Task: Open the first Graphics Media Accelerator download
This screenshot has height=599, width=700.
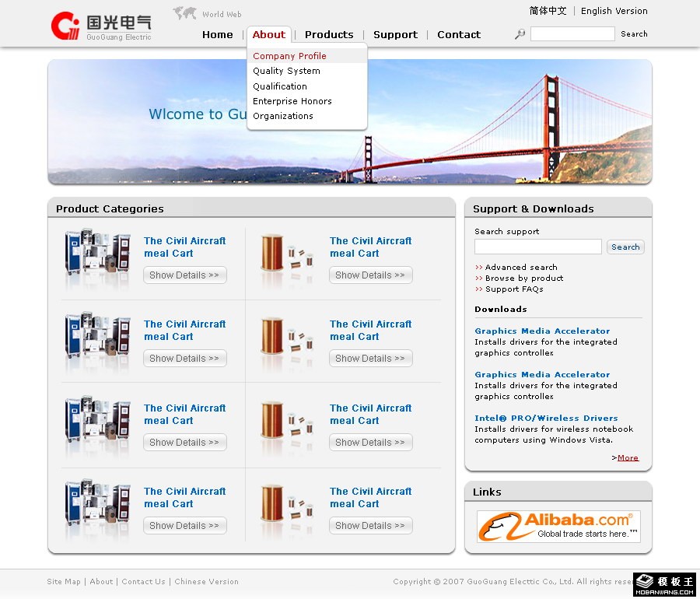Action: coord(542,331)
